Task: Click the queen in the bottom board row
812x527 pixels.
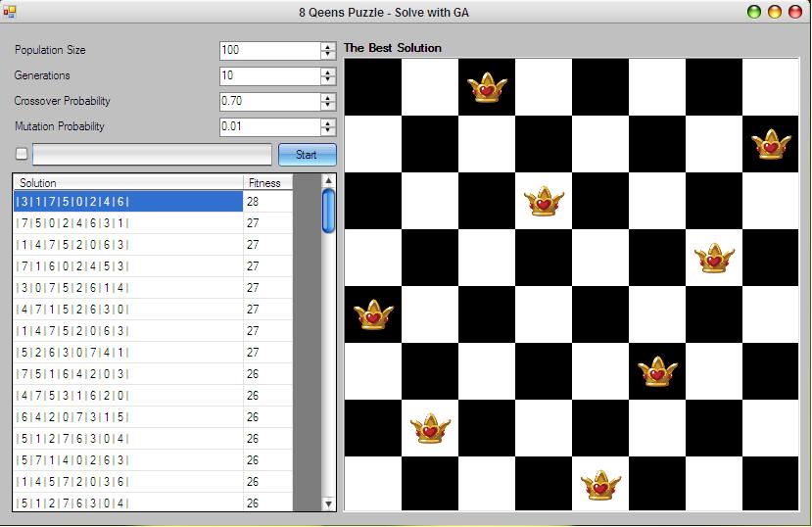Action: point(600,484)
